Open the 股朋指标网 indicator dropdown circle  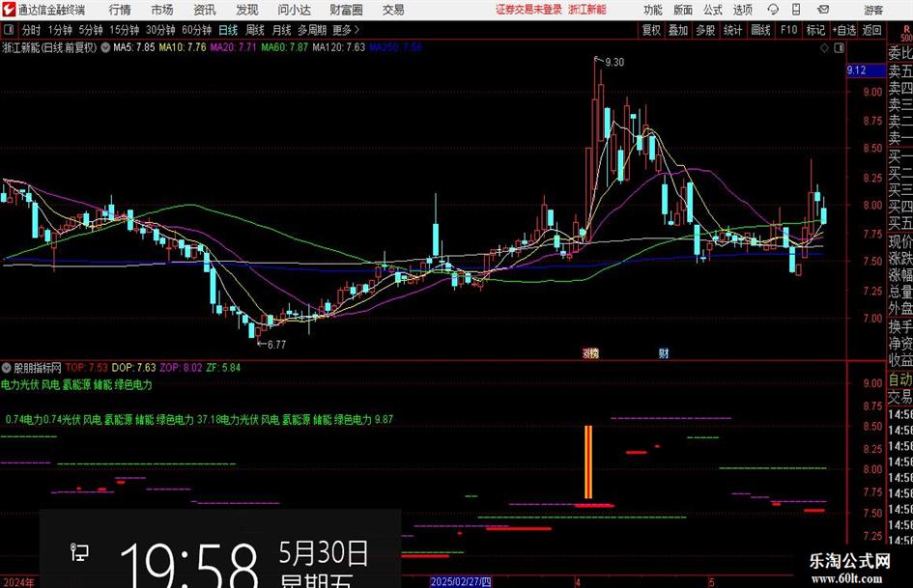coord(7,368)
